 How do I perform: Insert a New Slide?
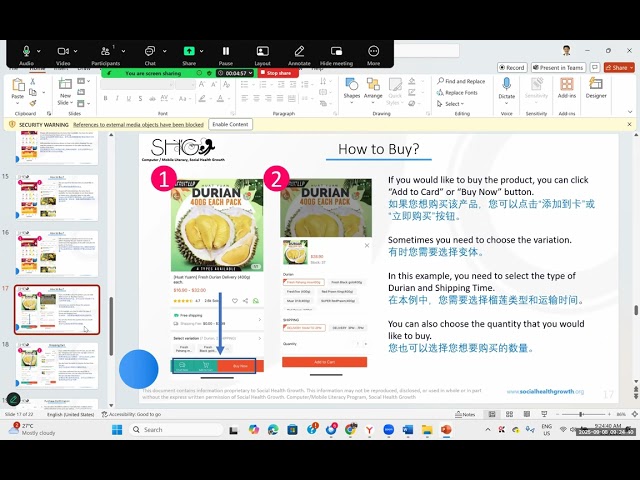65,92
